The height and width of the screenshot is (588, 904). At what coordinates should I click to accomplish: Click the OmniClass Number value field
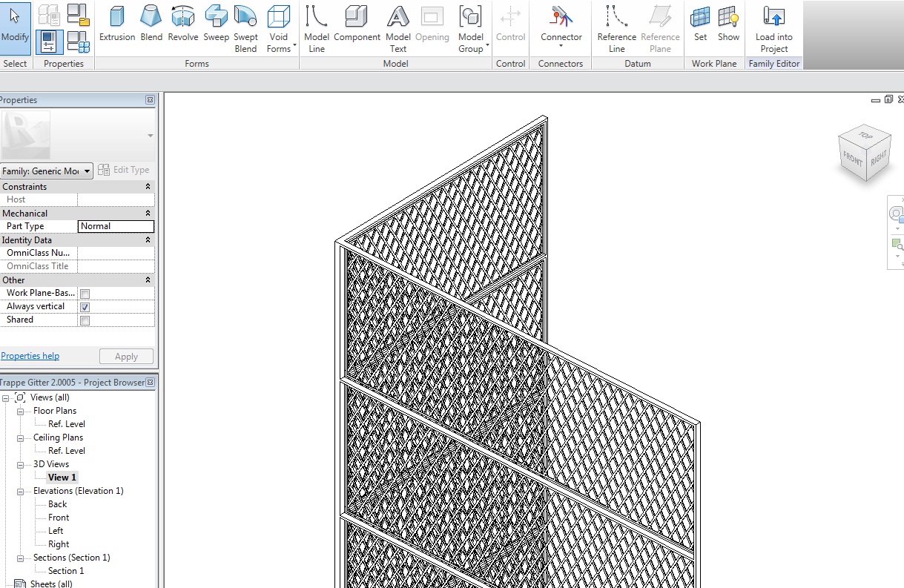(116, 253)
